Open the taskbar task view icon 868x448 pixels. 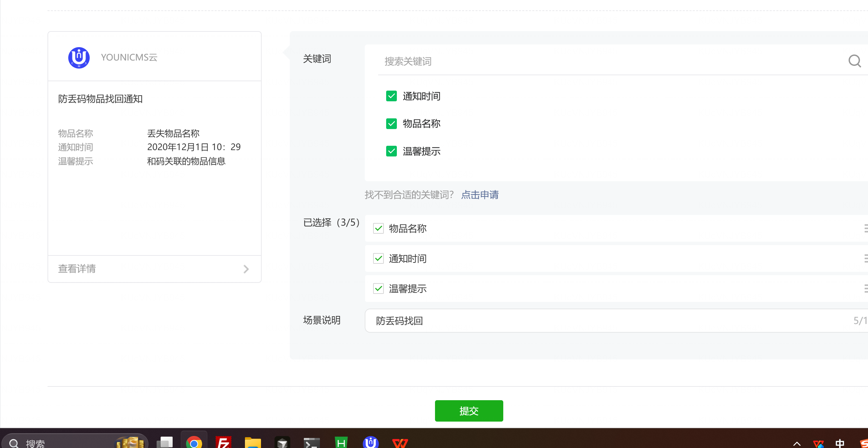pos(165,442)
